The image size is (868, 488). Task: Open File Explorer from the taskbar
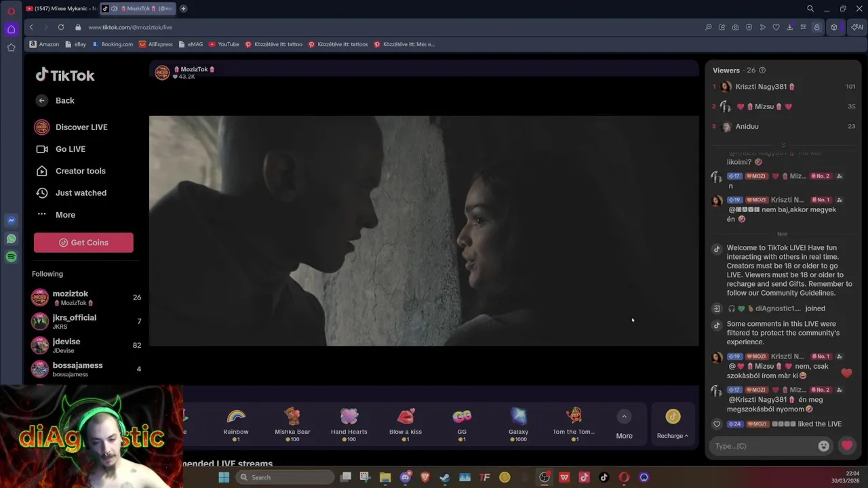click(x=385, y=477)
